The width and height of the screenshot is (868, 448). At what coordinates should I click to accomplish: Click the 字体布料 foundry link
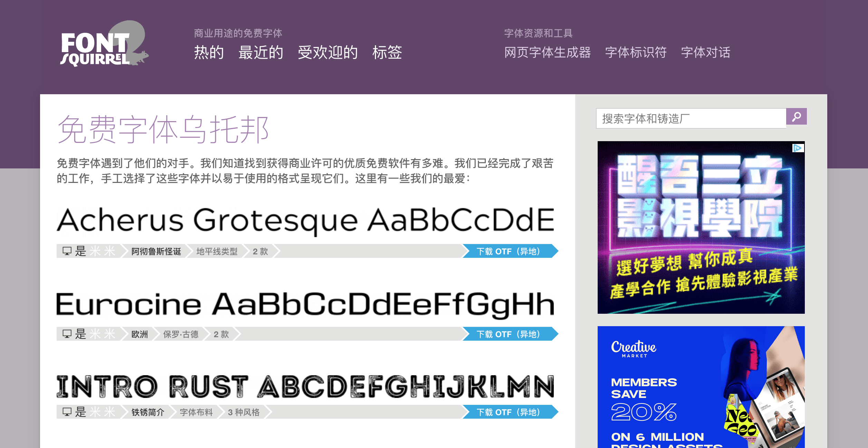(196, 412)
